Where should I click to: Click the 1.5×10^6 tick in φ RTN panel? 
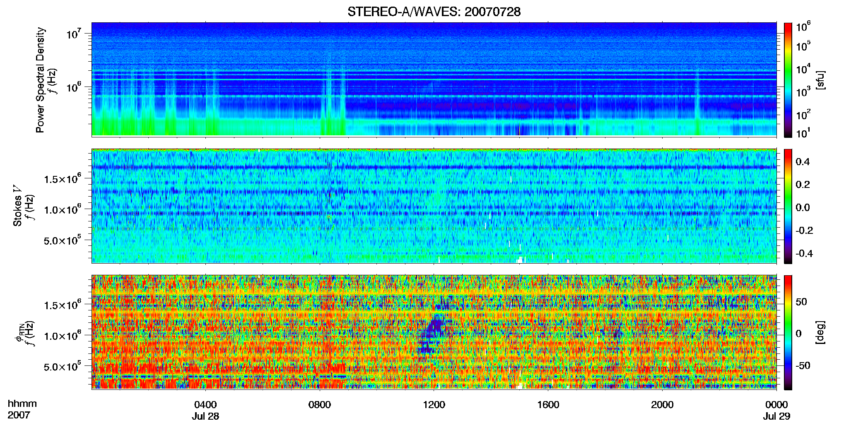coord(63,305)
